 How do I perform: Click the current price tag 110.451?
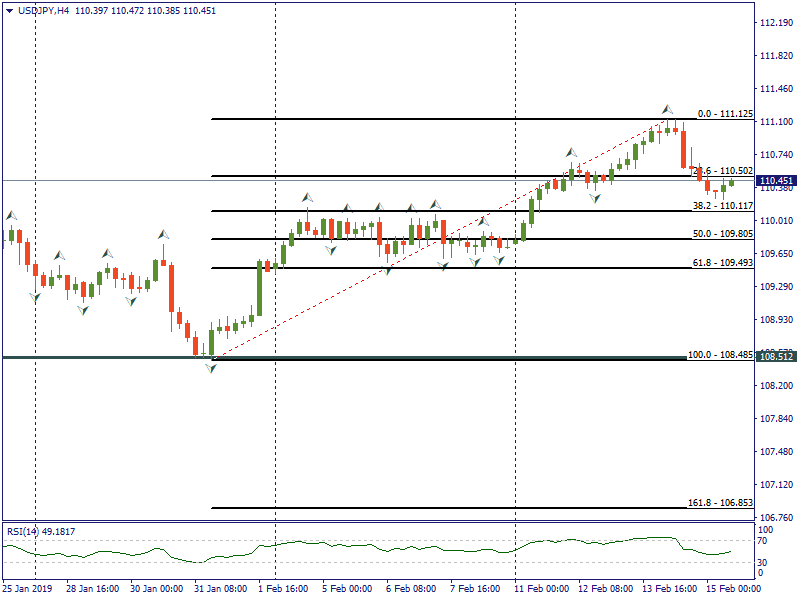pyautogui.click(x=776, y=181)
